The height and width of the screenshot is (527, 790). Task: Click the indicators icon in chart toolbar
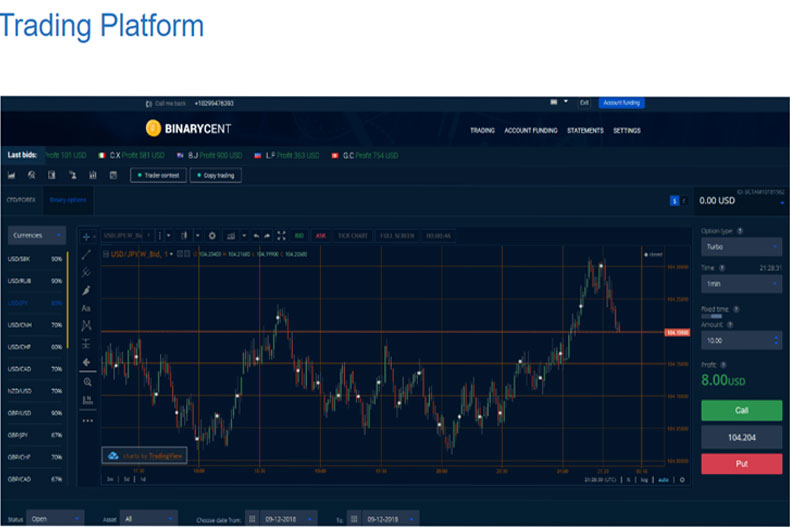[231, 236]
